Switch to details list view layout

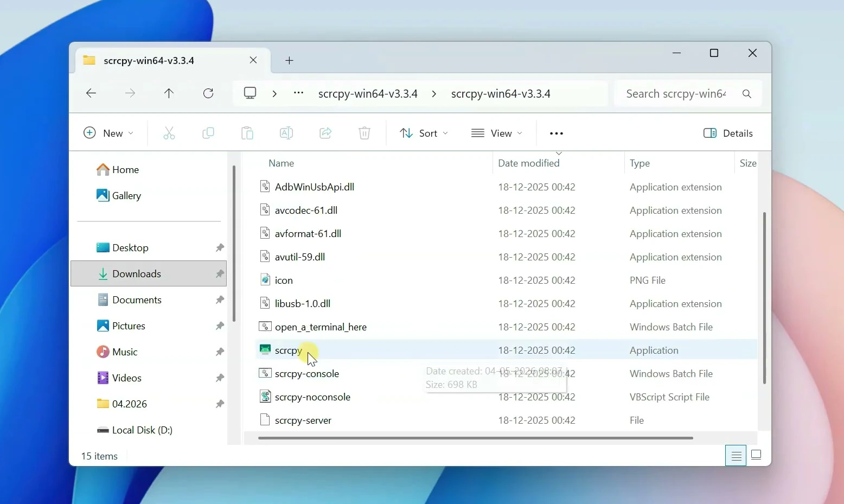click(736, 456)
